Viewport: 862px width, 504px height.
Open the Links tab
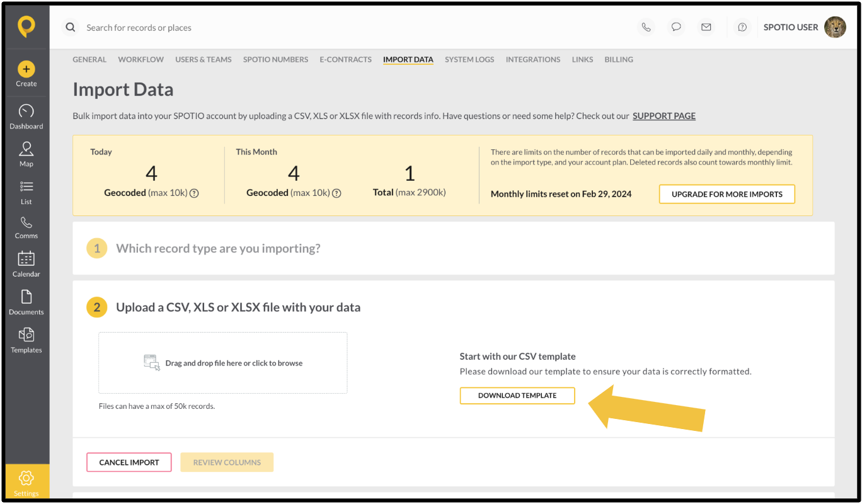(x=582, y=59)
